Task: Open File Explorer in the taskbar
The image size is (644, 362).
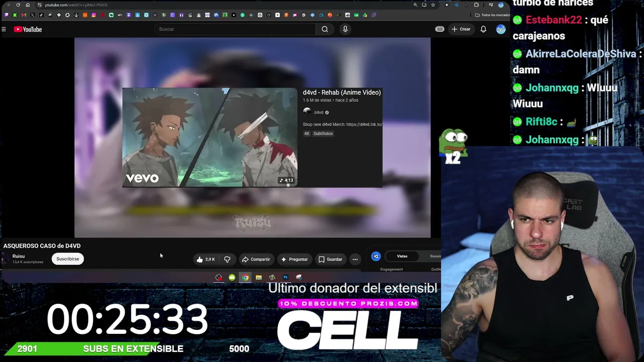Action: click(x=259, y=278)
